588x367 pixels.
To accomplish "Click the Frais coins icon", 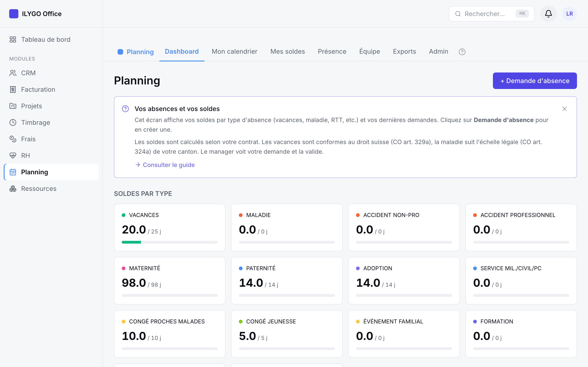I will (x=13, y=139).
